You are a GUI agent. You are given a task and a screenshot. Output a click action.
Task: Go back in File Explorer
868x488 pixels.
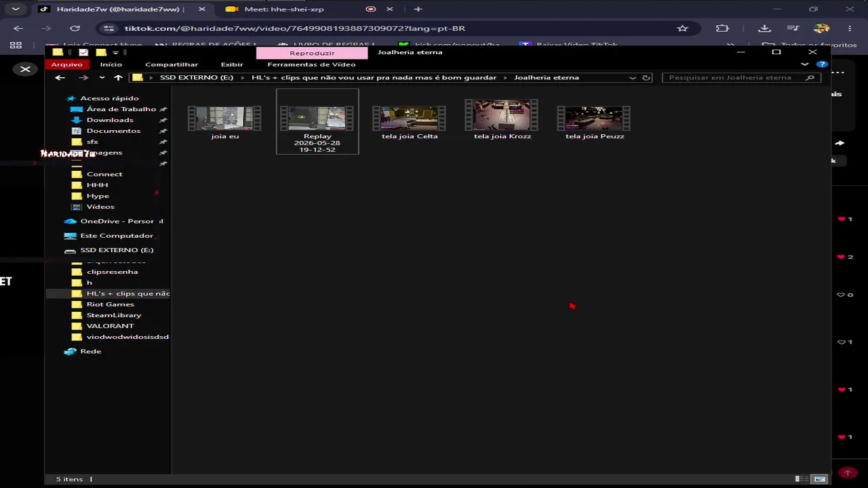click(60, 77)
